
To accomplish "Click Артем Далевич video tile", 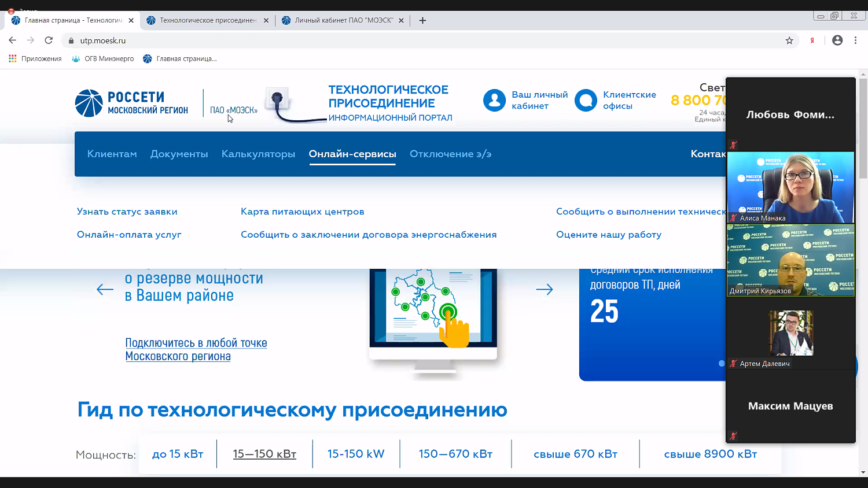I will (x=790, y=333).
